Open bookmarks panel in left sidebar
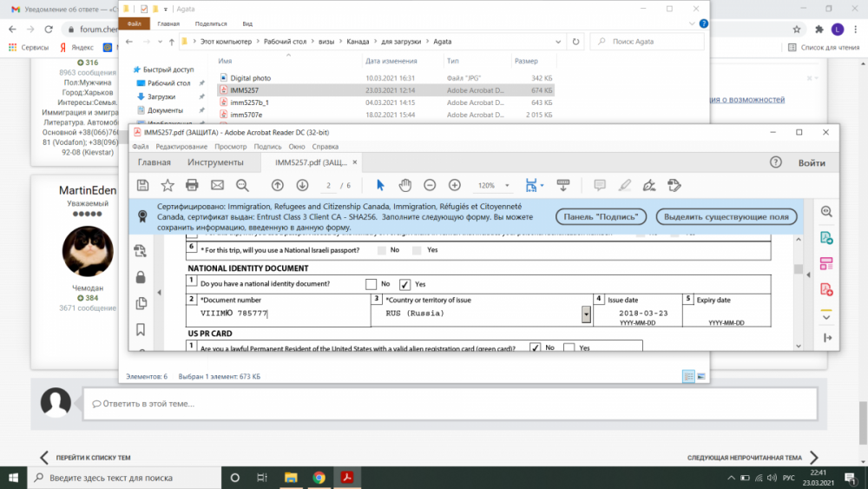 point(141,330)
